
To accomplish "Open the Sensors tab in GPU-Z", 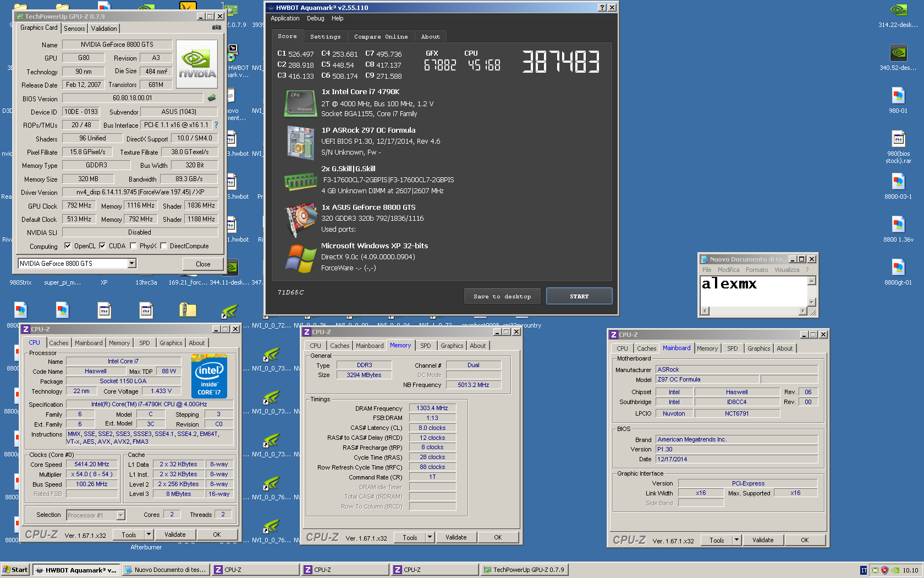I will pos(74,29).
